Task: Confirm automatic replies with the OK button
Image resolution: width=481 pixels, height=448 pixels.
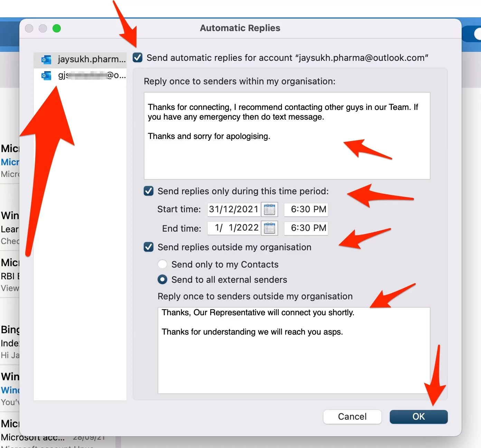Action: click(x=418, y=417)
